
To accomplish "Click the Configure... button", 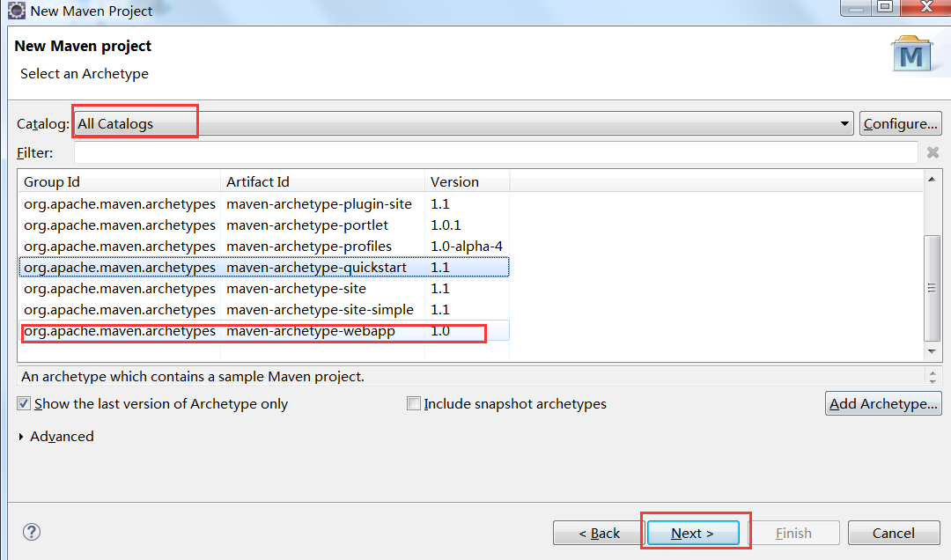I will tap(900, 124).
